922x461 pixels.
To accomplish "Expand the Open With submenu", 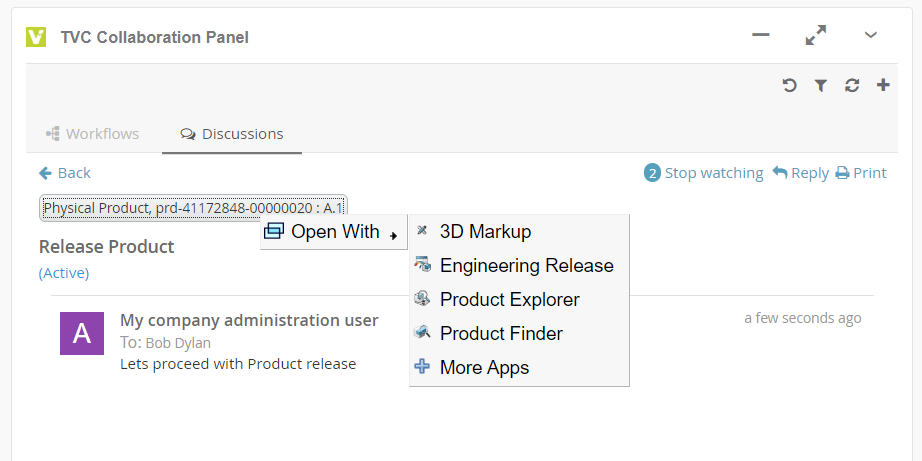I will click(x=334, y=232).
